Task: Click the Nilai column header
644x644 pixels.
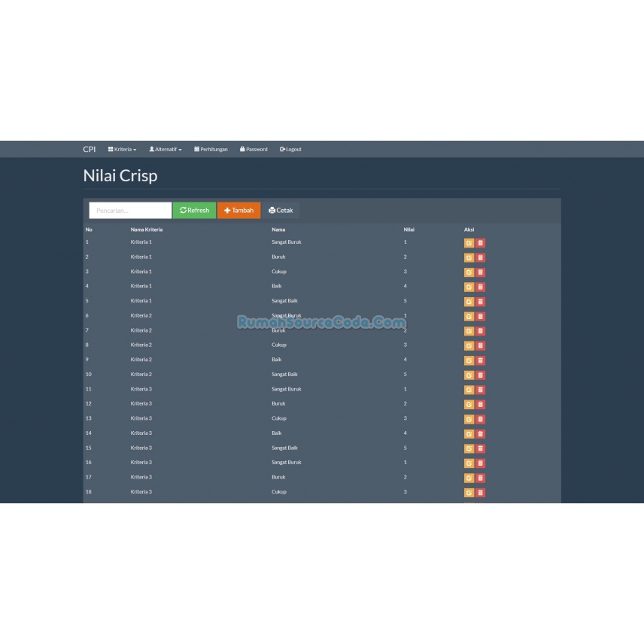Action: click(x=409, y=229)
